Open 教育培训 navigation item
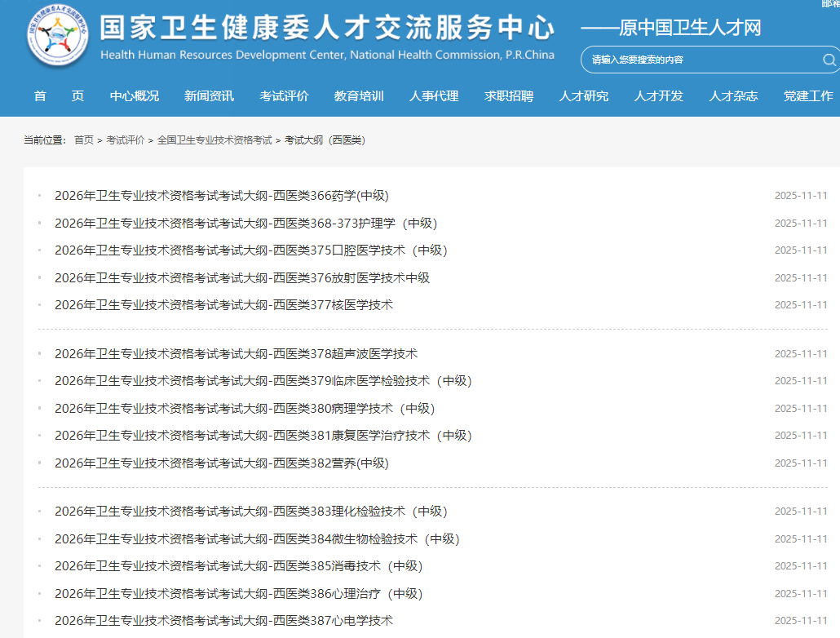The width and height of the screenshot is (840, 638). tap(359, 96)
